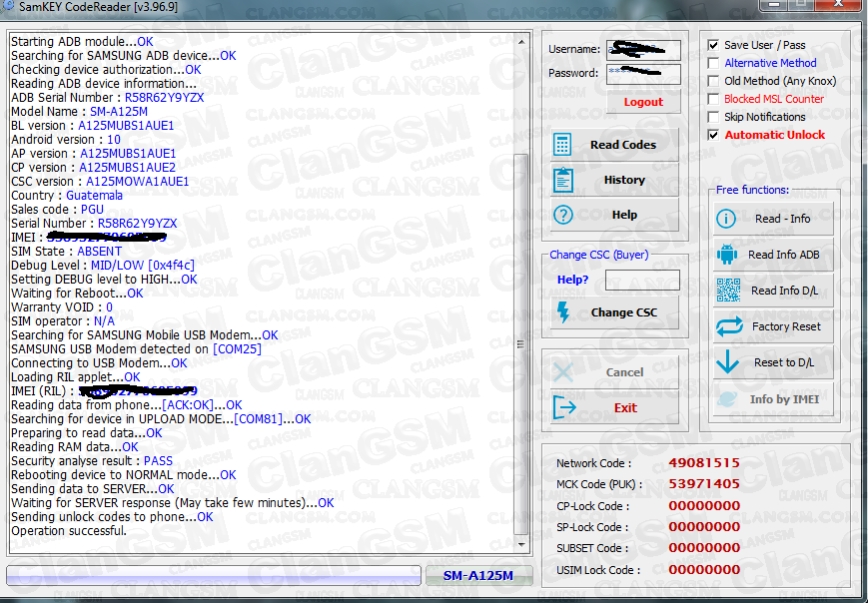868x603 pixels.
Task: Click the 'Sending unlock codes to phone' line
Action: pos(113,517)
